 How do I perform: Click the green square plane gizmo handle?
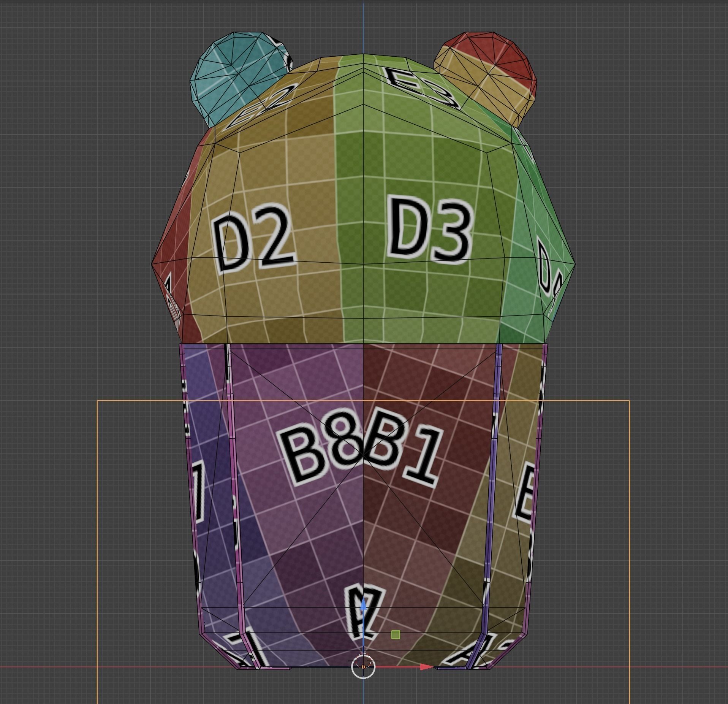(x=395, y=634)
